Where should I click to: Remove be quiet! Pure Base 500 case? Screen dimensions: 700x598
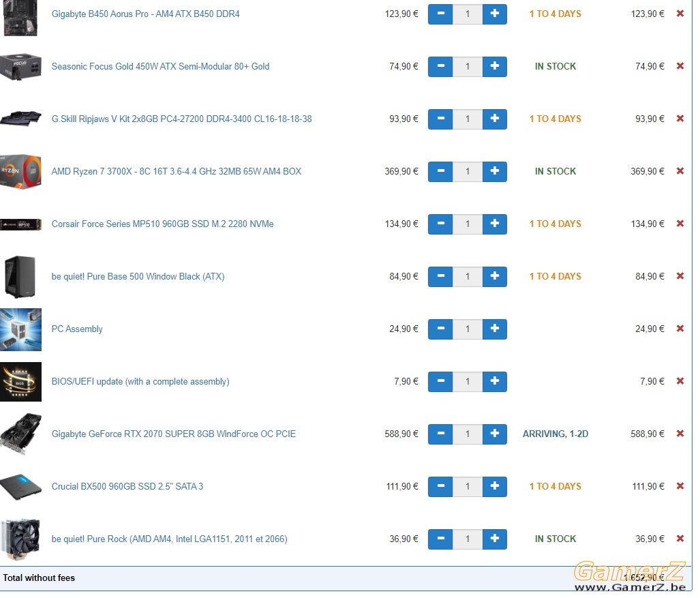(x=680, y=276)
